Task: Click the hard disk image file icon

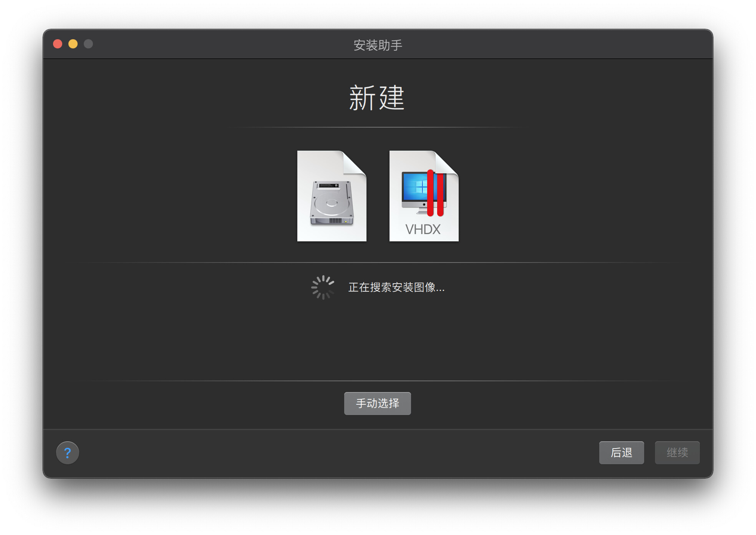Action: (x=332, y=196)
